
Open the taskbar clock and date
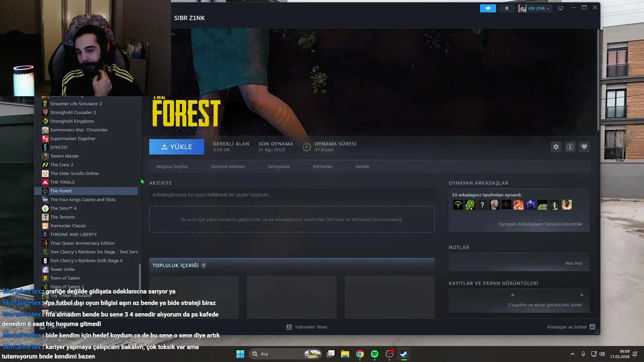click(x=620, y=354)
